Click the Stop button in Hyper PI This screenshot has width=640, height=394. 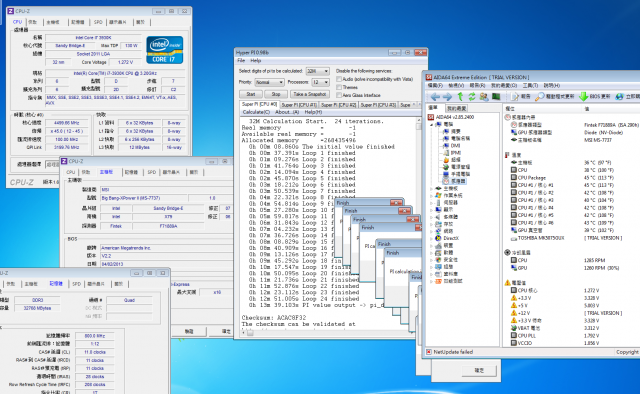[276, 94]
